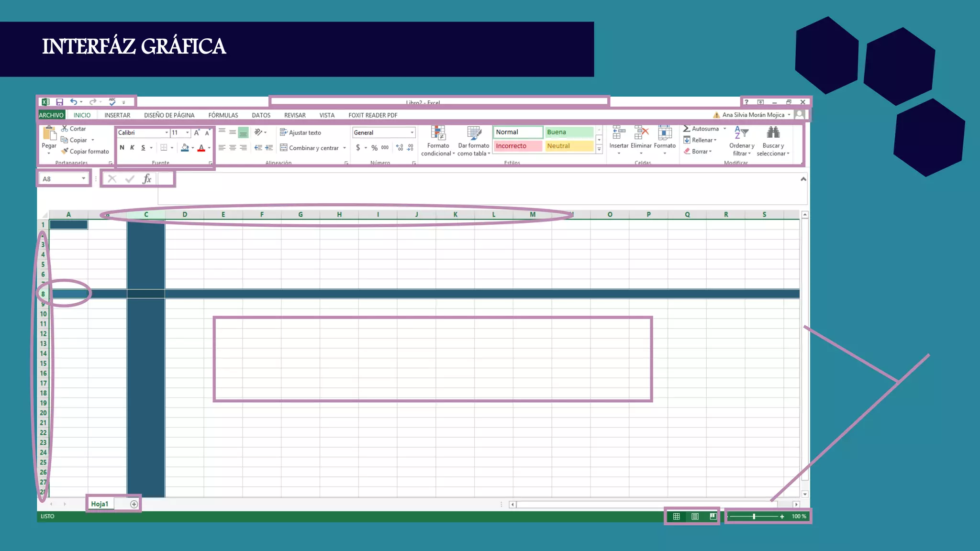Open the General number format dropdown

pyautogui.click(x=412, y=132)
